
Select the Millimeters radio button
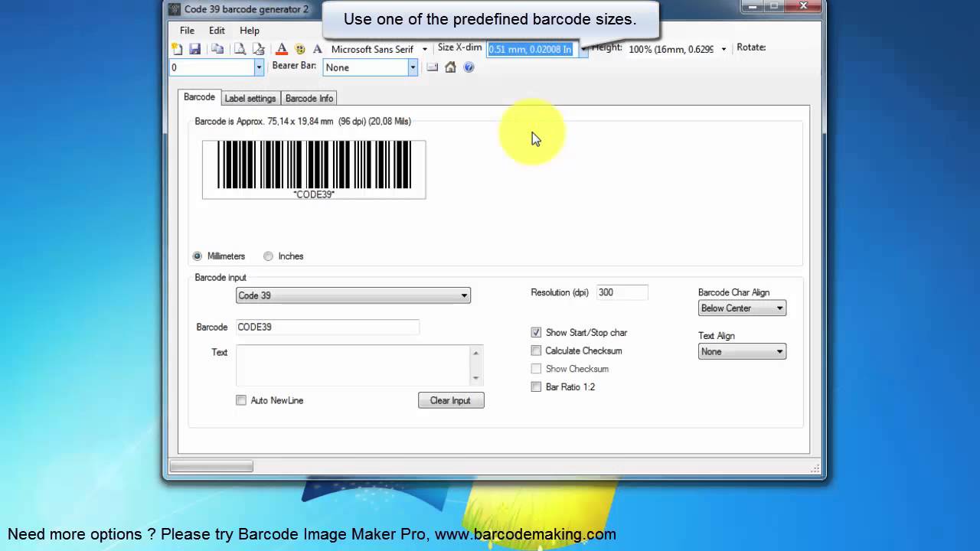pyautogui.click(x=198, y=256)
